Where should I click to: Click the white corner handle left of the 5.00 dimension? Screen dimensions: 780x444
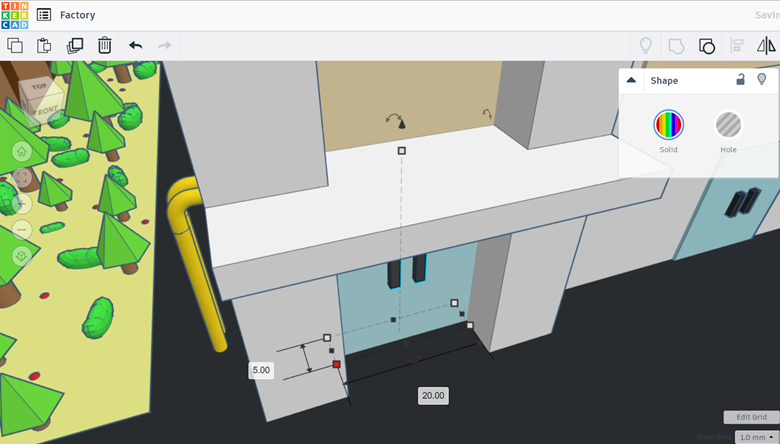327,338
